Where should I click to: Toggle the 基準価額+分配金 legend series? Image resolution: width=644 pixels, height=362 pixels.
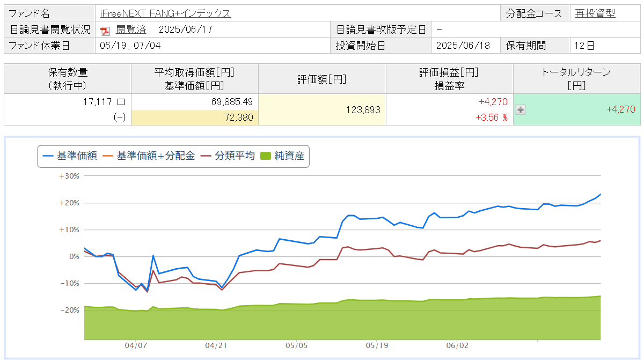pyautogui.click(x=148, y=156)
